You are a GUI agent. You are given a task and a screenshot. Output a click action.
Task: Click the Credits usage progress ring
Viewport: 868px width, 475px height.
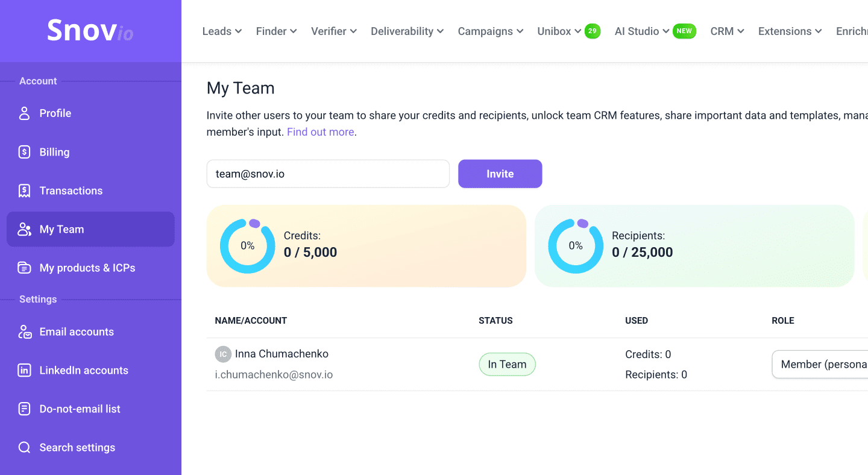(247, 246)
